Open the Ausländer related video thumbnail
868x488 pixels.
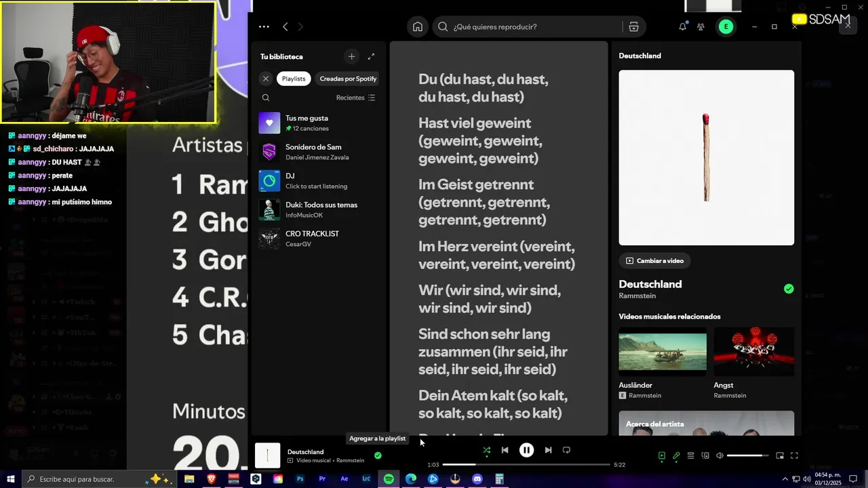663,352
